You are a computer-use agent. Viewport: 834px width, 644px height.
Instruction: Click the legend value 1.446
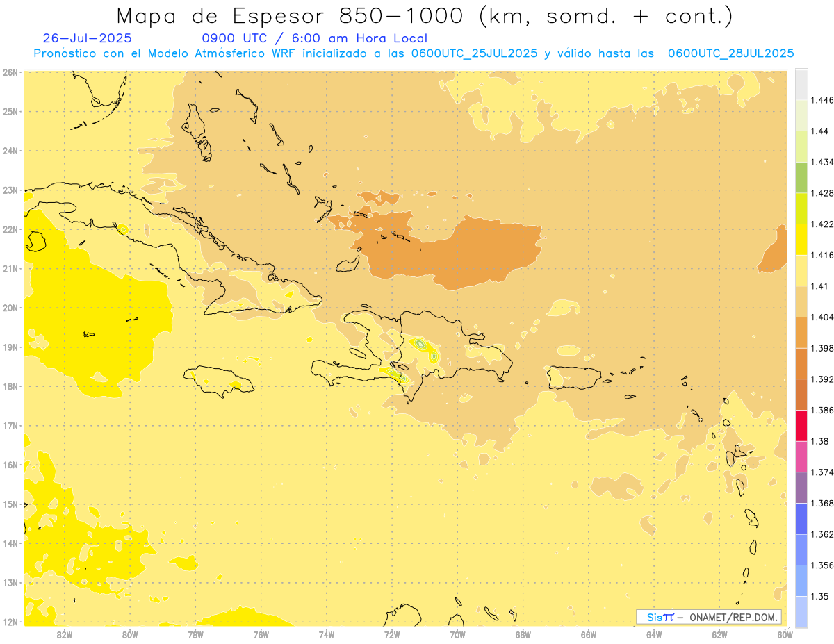pos(822,100)
